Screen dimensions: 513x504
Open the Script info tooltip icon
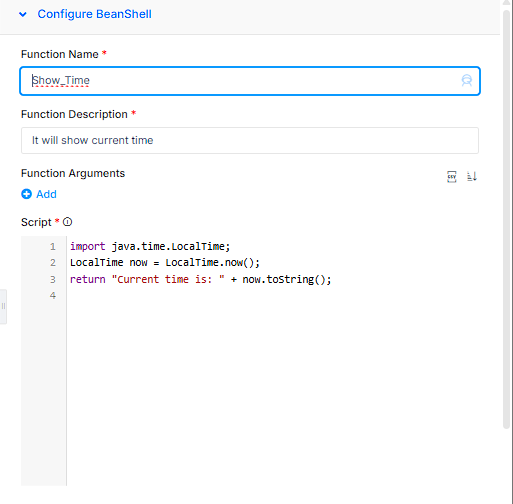coord(67,222)
